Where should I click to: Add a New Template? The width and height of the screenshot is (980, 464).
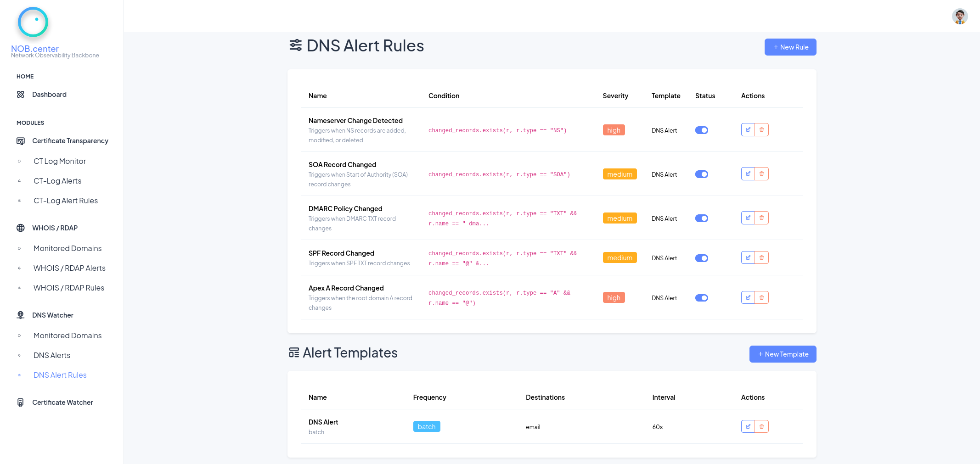click(783, 354)
